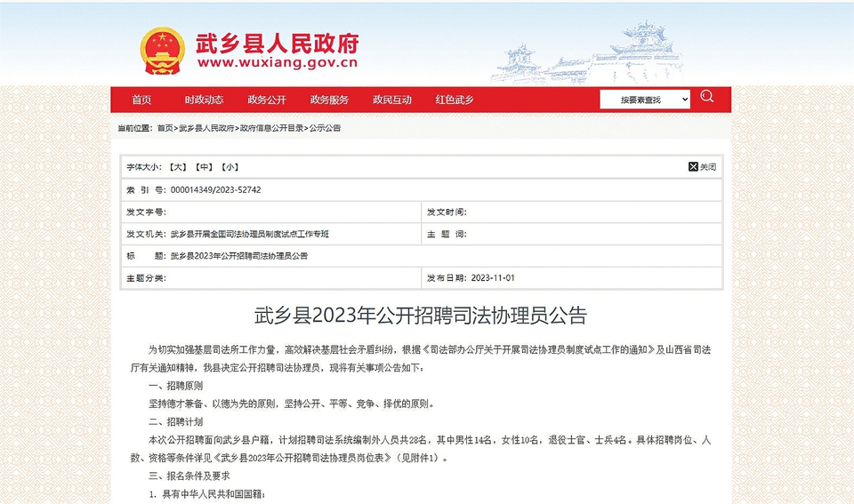854x504 pixels.
Task: Open the 首页 nav menu item
Action: click(141, 100)
